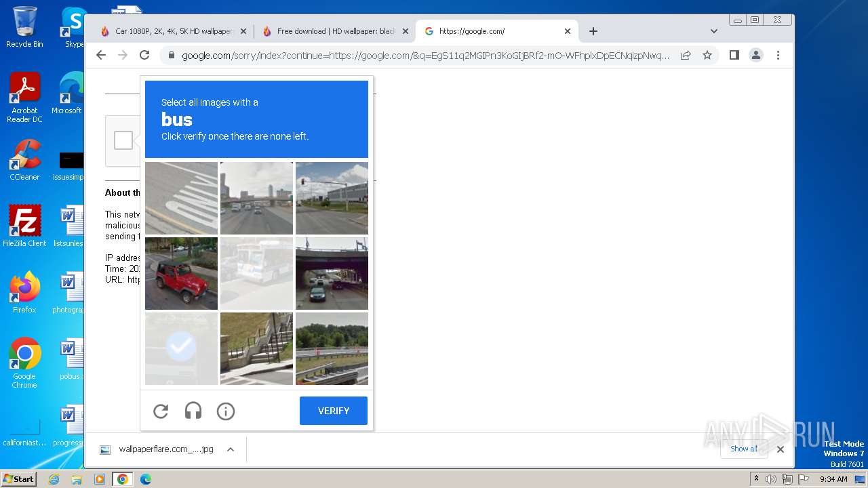868x488 pixels.
Task: Click the Chrome taskbar button
Action: 123,479
